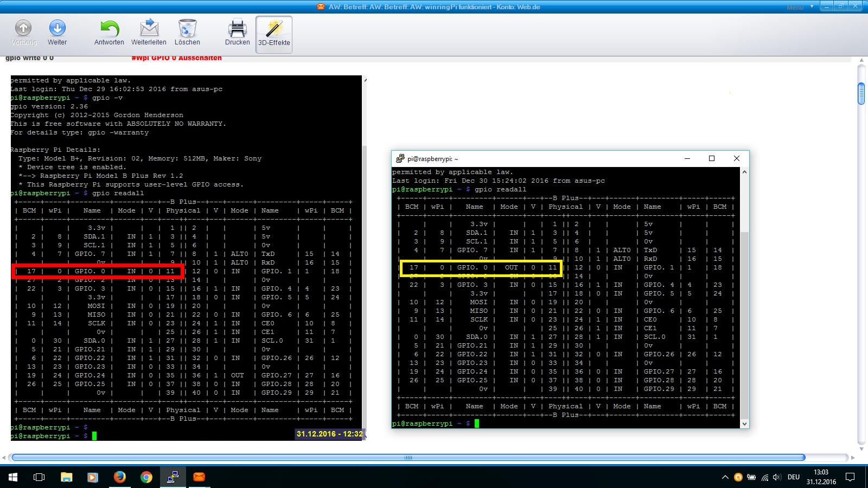
Task: Open File Explorer from the taskbar
Action: point(66,477)
